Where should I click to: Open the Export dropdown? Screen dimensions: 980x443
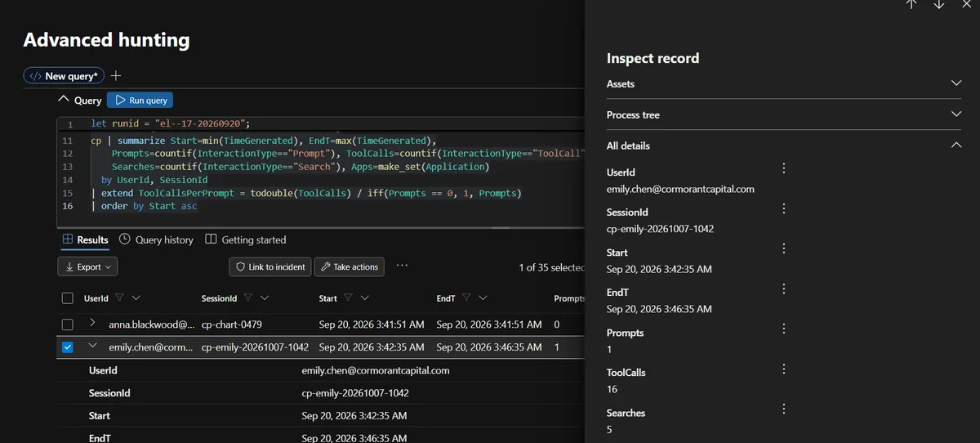(x=87, y=266)
